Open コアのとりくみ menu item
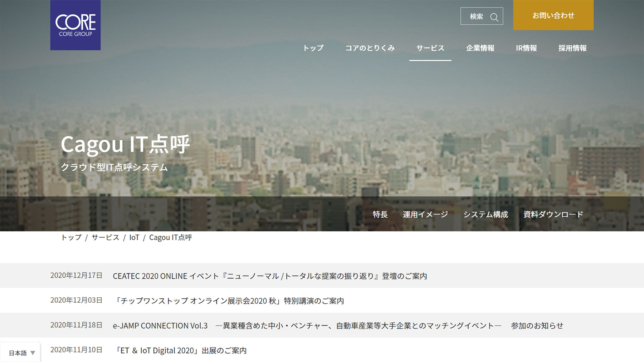This screenshot has height=362, width=644. pyautogui.click(x=370, y=48)
